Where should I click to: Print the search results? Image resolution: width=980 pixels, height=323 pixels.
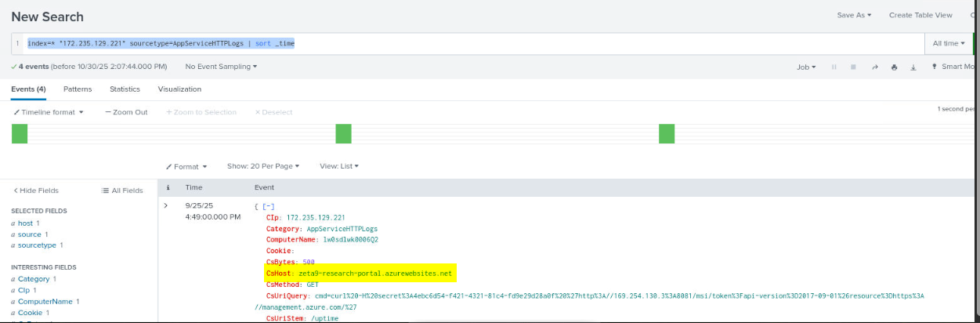pos(894,67)
